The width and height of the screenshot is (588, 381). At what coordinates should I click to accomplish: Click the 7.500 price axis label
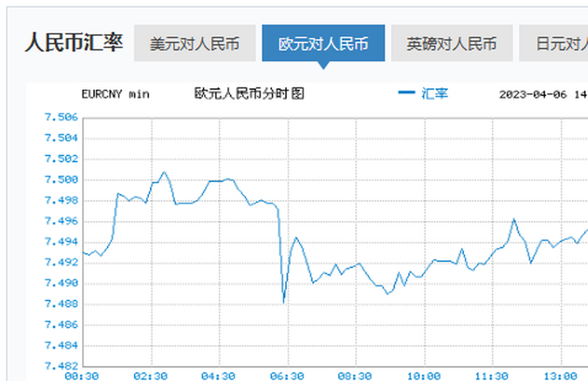[61, 179]
